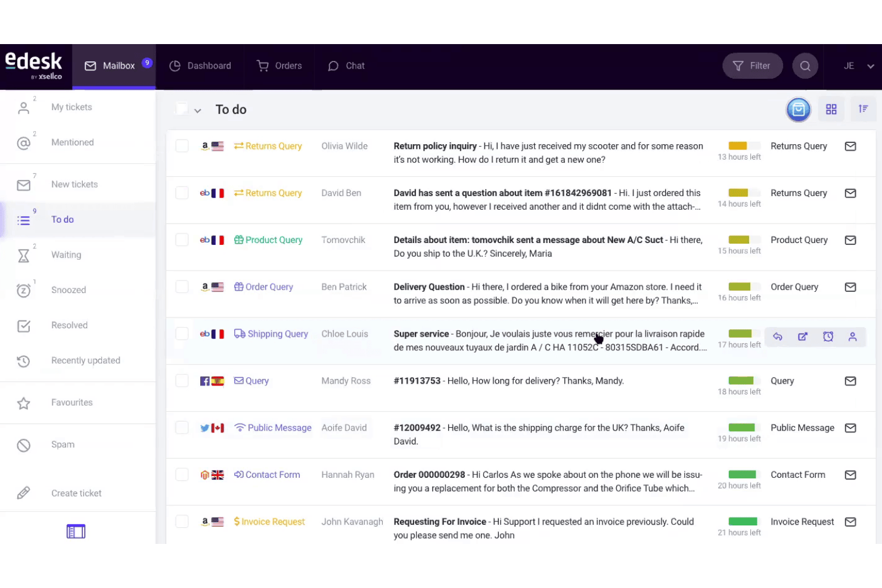The height and width of the screenshot is (588, 882).
Task: Click the Waiting hourglass icon
Action: pyautogui.click(x=24, y=256)
